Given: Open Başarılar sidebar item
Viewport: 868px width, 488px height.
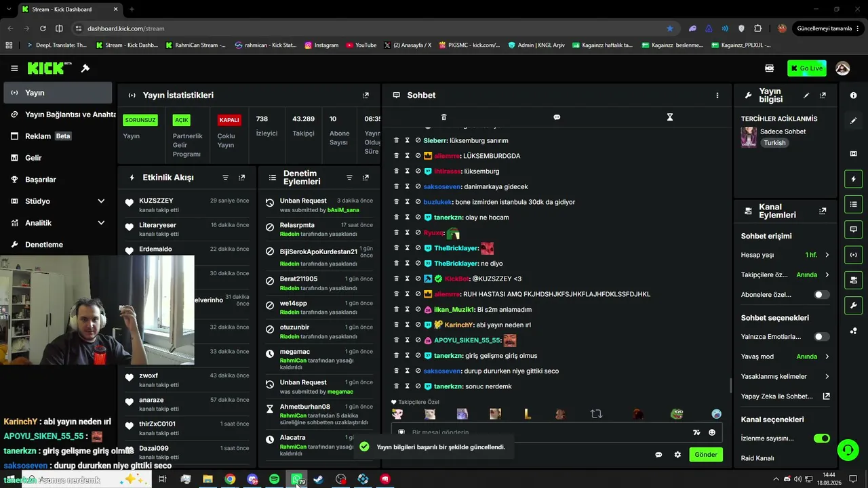Looking at the screenshot, I should pos(56,180).
